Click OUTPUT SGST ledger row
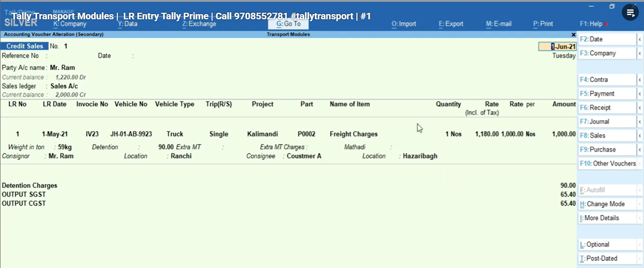The width and height of the screenshot is (644, 268). coord(288,195)
